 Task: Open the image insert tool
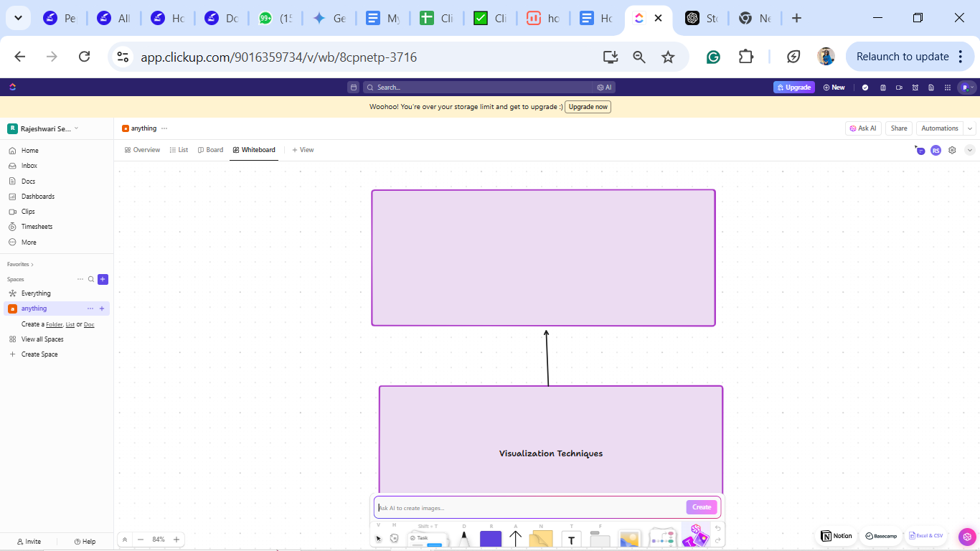[629, 540]
